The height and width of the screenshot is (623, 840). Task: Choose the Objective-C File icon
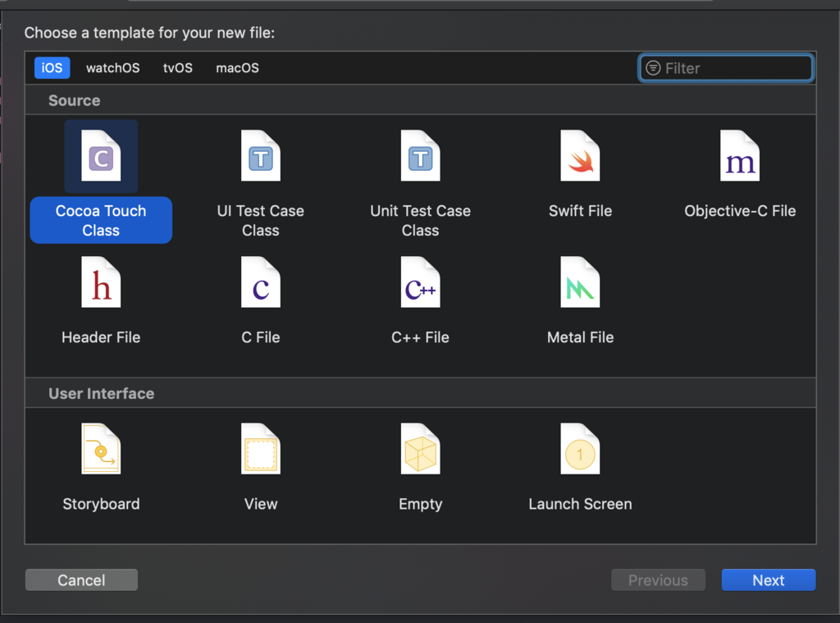click(740, 156)
